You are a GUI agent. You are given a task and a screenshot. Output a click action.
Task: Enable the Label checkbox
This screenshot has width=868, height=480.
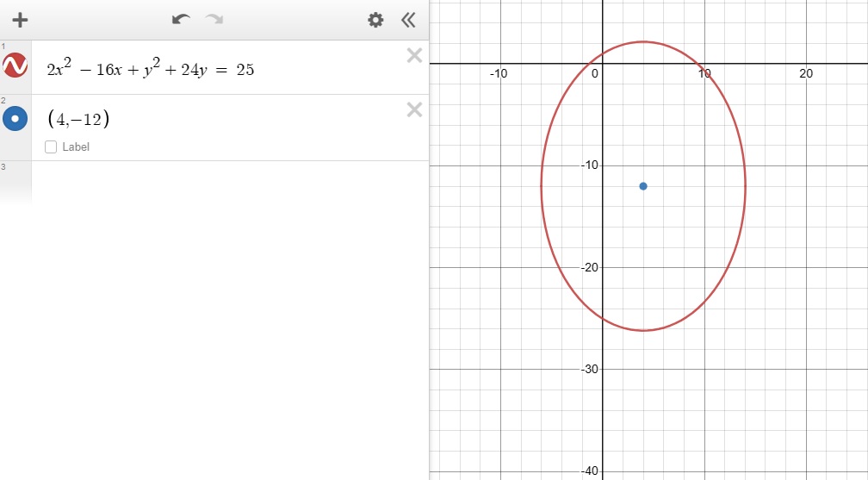click(x=51, y=146)
